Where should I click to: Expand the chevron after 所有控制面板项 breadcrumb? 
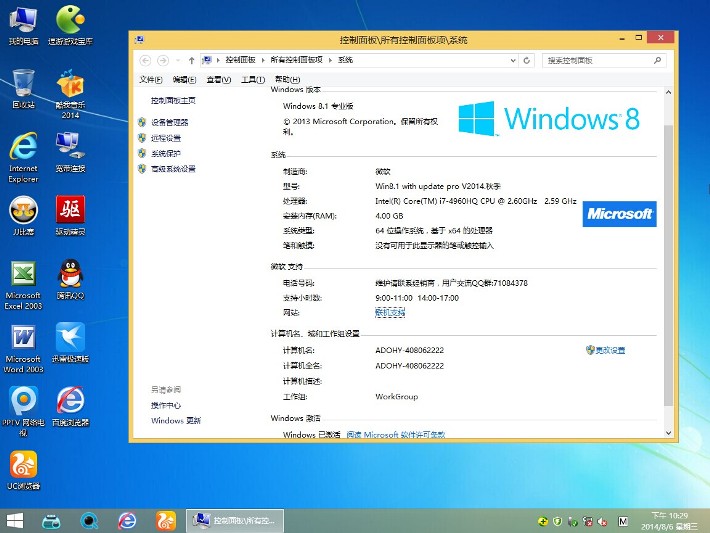330,60
